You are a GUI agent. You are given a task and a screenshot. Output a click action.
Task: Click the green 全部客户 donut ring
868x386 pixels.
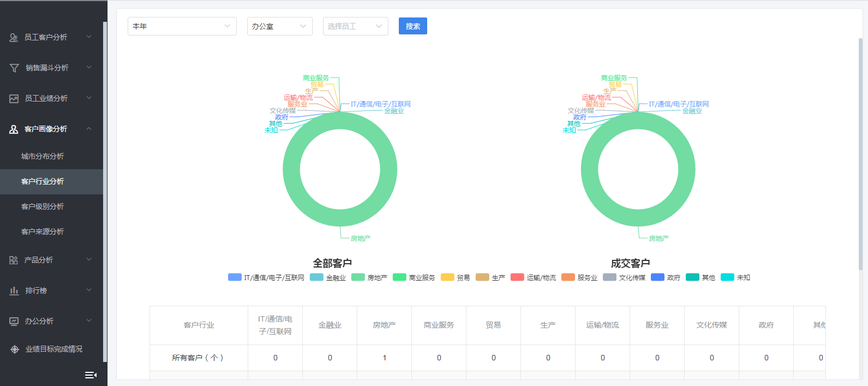pyautogui.click(x=291, y=170)
